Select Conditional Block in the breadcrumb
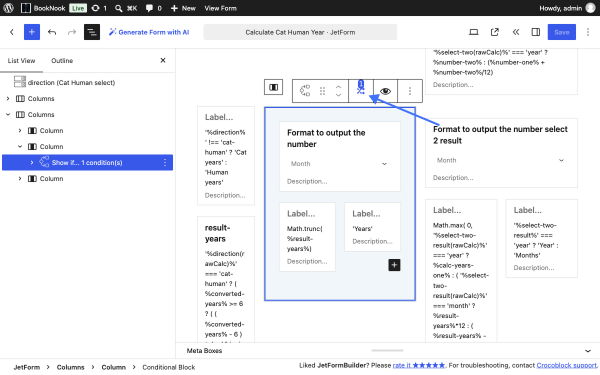Viewport: 600px width, 375px height. pos(169,367)
